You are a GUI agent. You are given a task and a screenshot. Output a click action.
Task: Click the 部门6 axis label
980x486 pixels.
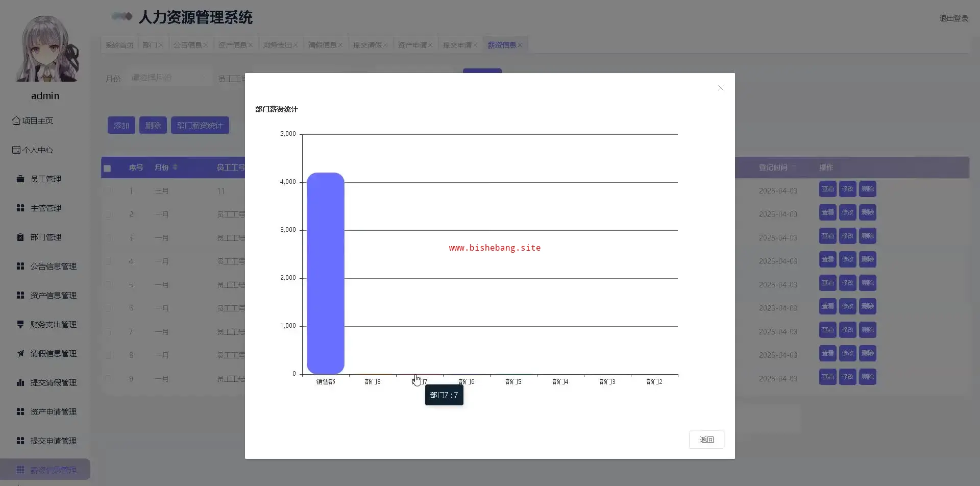[467, 382]
